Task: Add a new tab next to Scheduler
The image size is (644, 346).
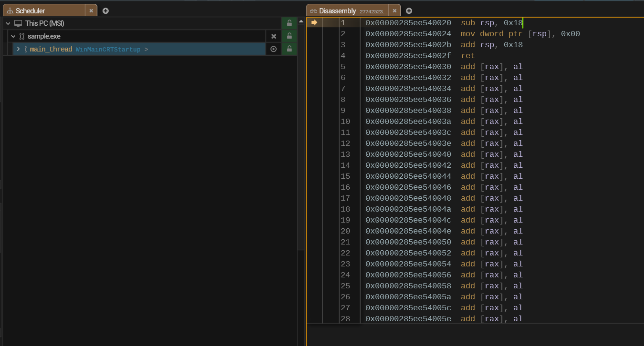Action: [x=105, y=10]
